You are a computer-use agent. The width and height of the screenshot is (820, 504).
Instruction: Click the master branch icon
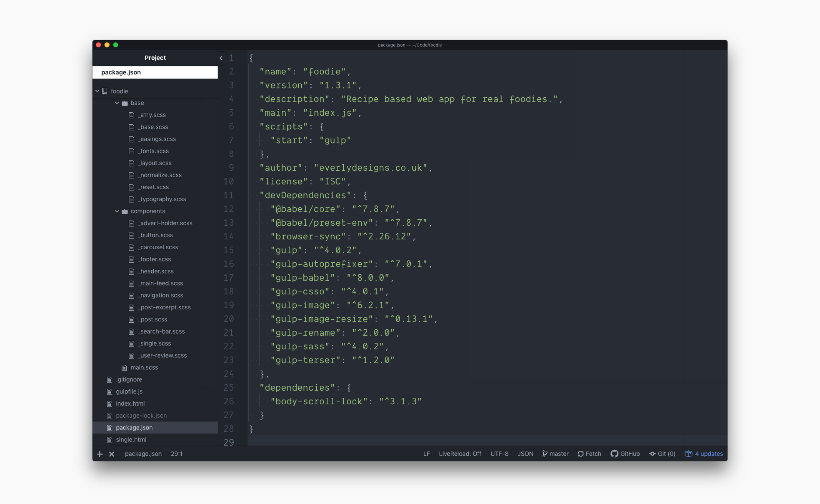click(x=545, y=454)
